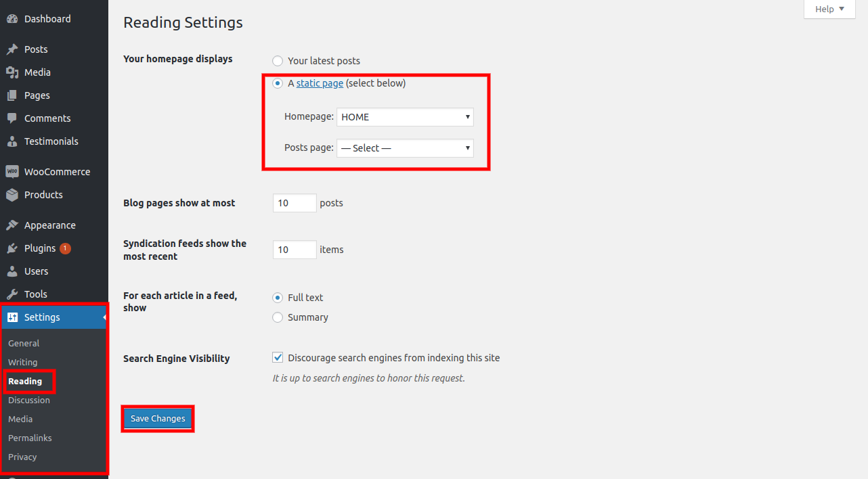Click the pending Plugins update badge
868x479 pixels.
tap(65, 248)
